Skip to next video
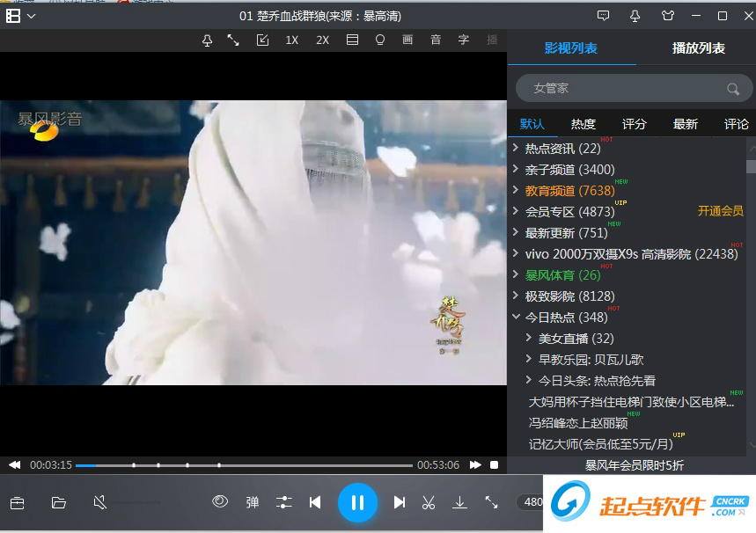The image size is (756, 533). coord(400,502)
